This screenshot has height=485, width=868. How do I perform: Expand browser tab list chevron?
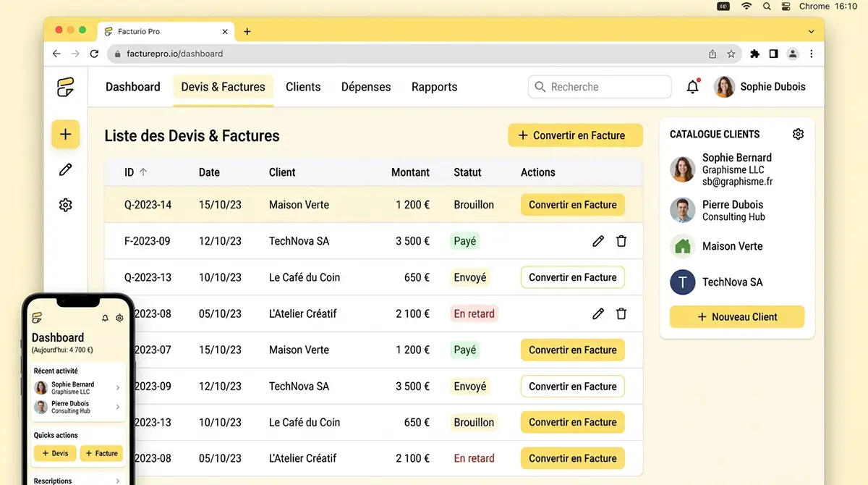coord(812,32)
